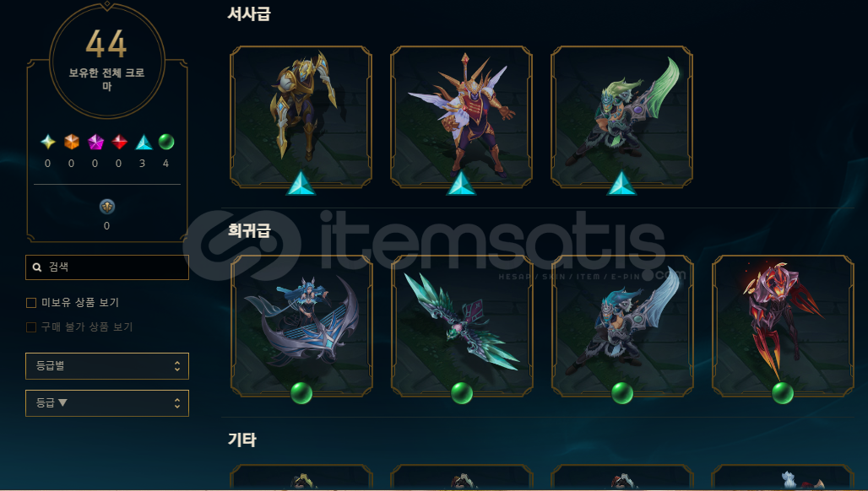
Task: Click the magnifying glass search icon
Action: click(37, 267)
